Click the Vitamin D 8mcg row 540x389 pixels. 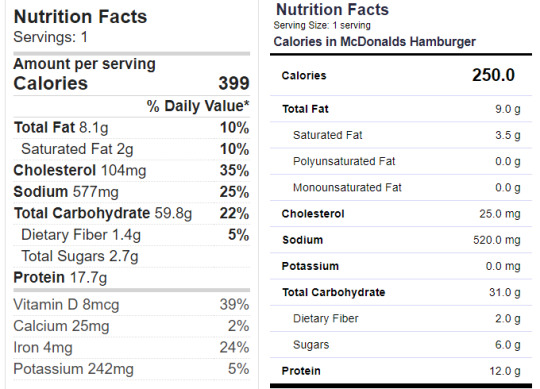point(132,305)
